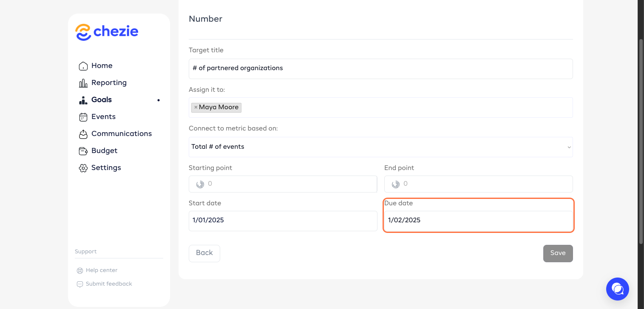Open the chat support bubble
Image resolution: width=644 pixels, height=309 pixels.
[x=617, y=289]
